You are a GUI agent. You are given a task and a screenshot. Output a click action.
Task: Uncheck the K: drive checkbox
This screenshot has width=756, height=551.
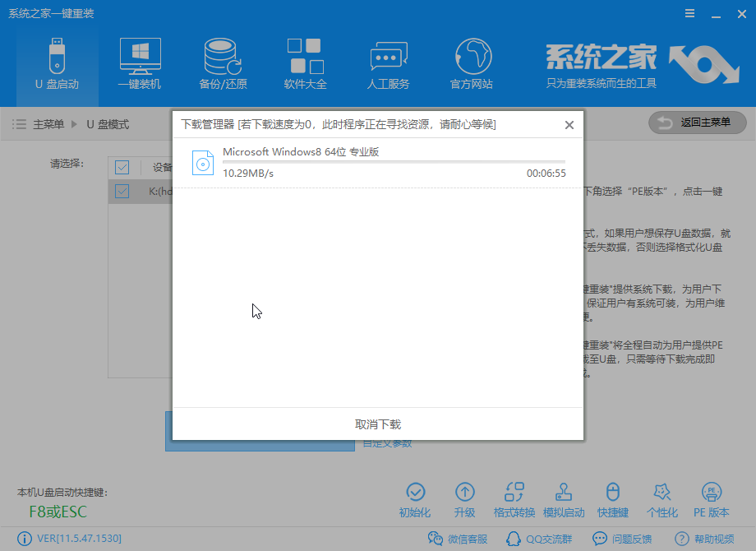tap(122, 191)
